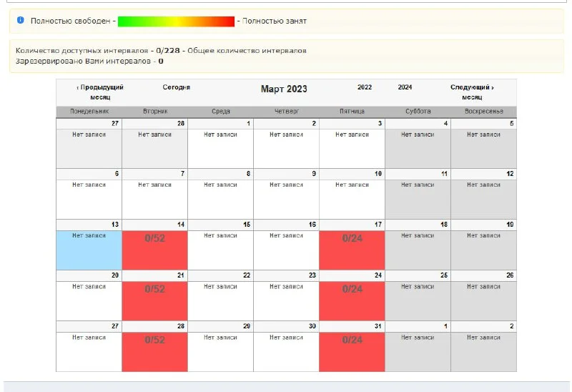Select March 17 cell showing 0/24
Viewport: 572px width, 392px height.
[352, 250]
